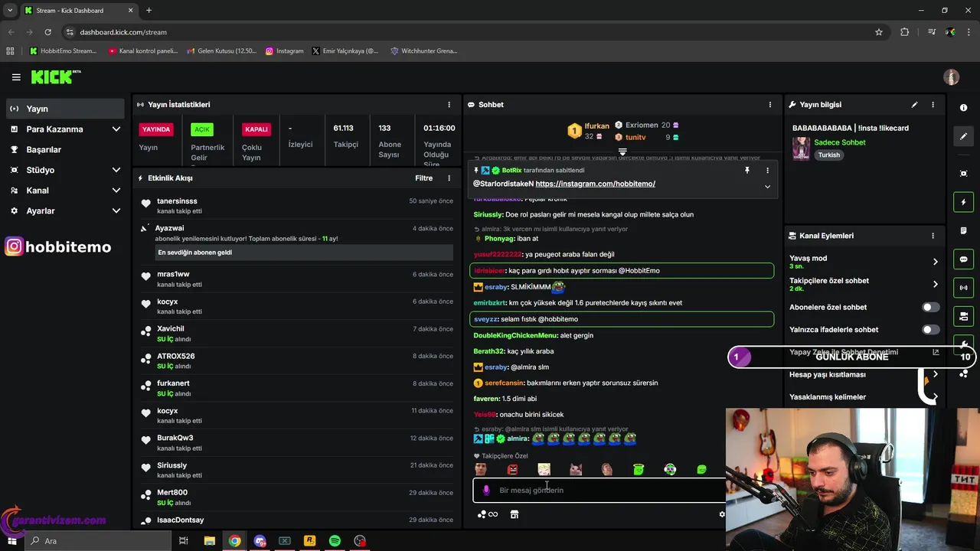The width and height of the screenshot is (980, 551).
Task: Toggle the lightning bolt activity icon in sidebar
Action: 964,202
